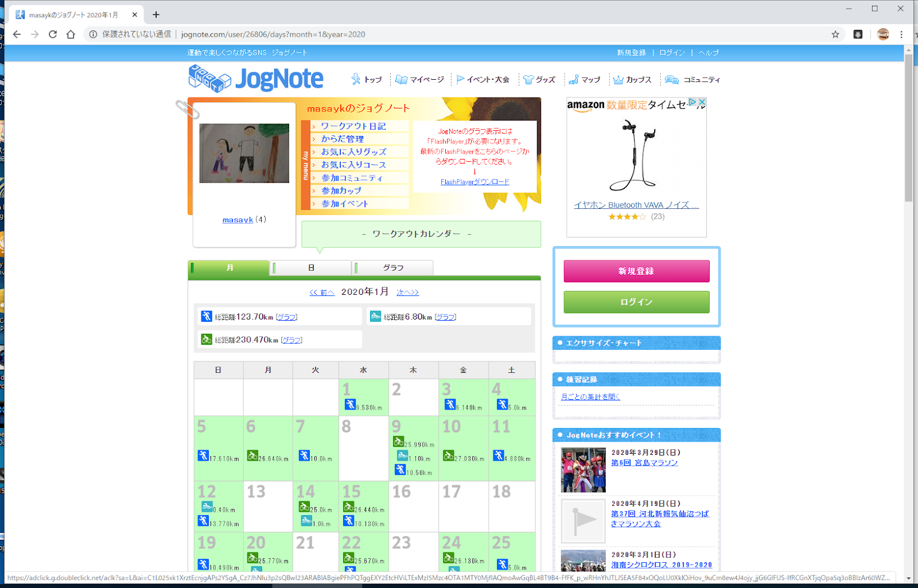Image resolution: width=918 pixels, height=588 pixels.
Task: Open お気に入りコース from my menu
Action: click(x=353, y=165)
